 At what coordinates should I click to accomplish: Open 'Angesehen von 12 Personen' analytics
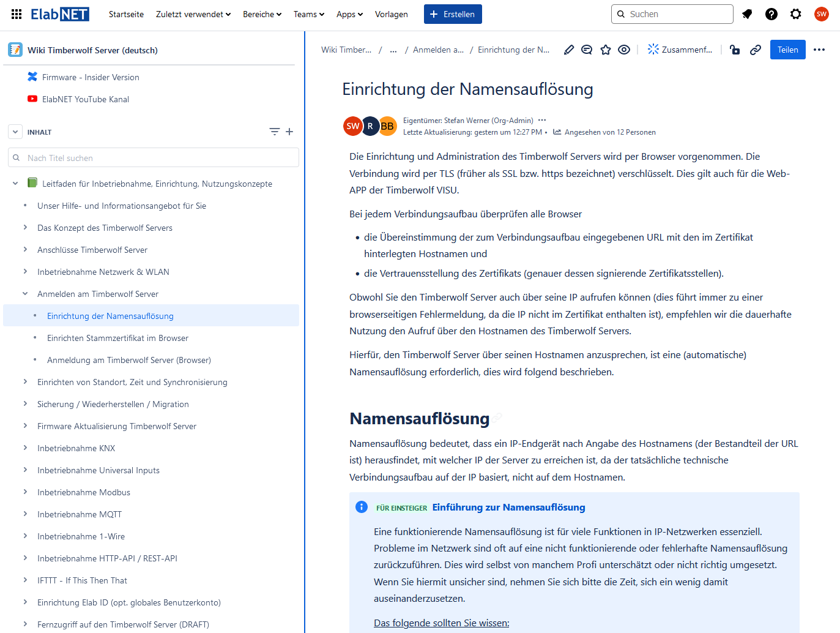(604, 132)
